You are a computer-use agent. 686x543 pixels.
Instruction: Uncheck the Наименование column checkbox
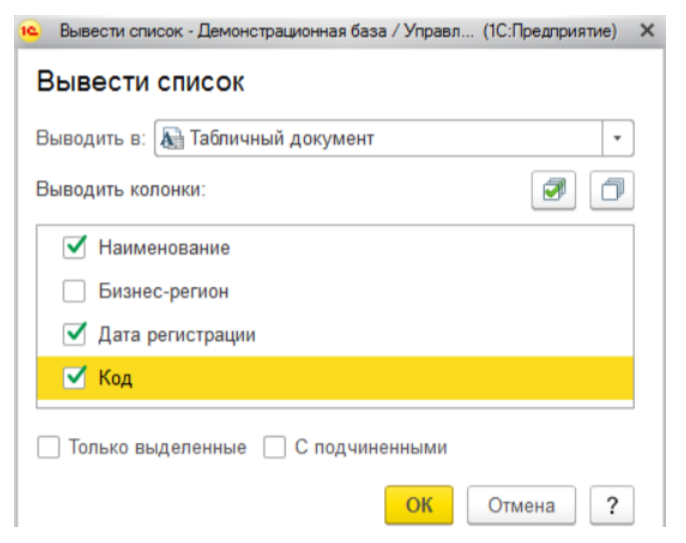75,247
